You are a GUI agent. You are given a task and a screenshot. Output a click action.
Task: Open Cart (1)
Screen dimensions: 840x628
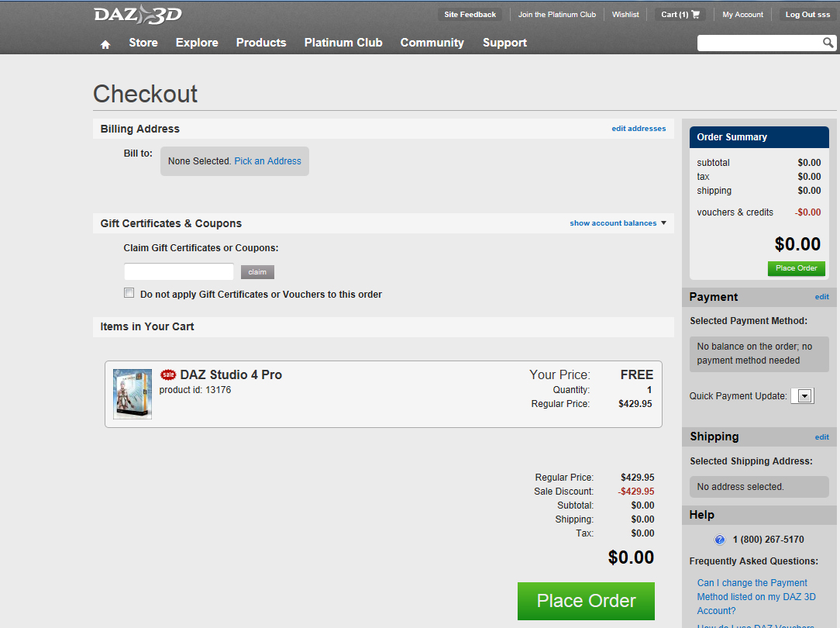[x=680, y=15]
